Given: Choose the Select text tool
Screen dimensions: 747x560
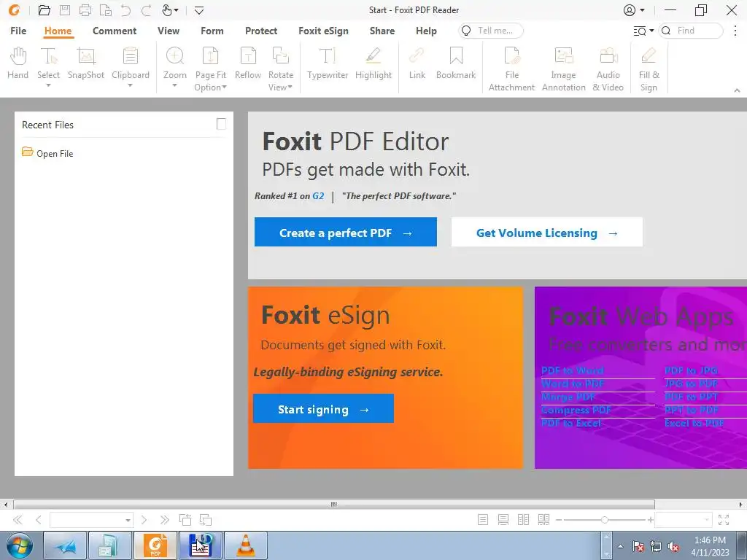Looking at the screenshot, I should [x=49, y=63].
